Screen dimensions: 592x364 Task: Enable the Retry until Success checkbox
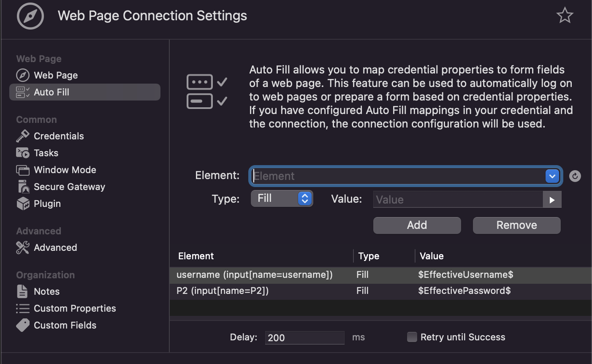coord(412,337)
